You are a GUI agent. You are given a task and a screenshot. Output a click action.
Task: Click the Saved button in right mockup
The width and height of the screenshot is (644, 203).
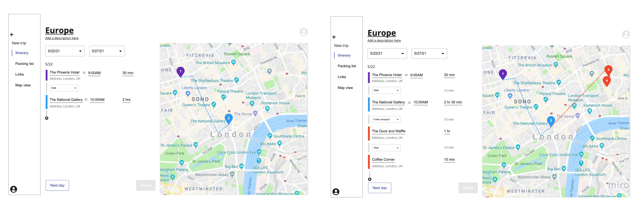coord(468,188)
